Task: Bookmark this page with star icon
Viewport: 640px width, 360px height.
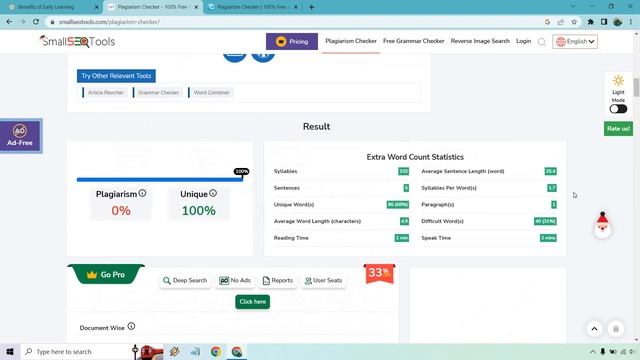Action: tap(574, 22)
